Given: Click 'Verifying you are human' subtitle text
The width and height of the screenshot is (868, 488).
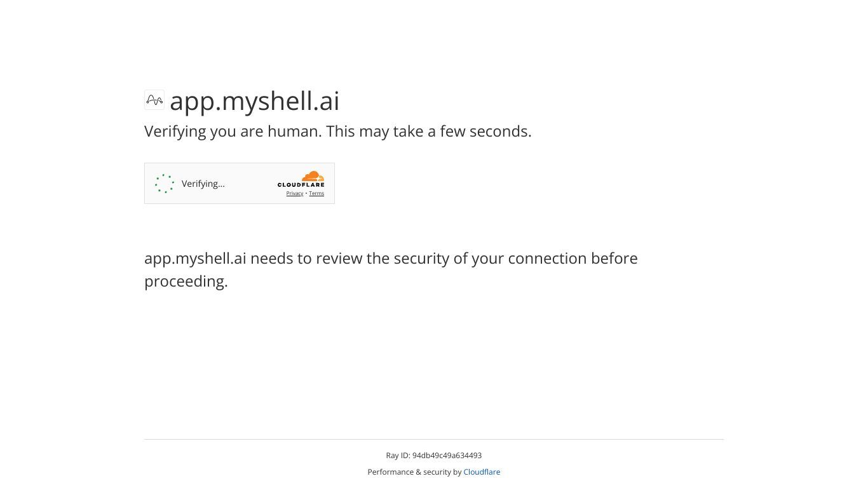Looking at the screenshot, I should tap(233, 131).
